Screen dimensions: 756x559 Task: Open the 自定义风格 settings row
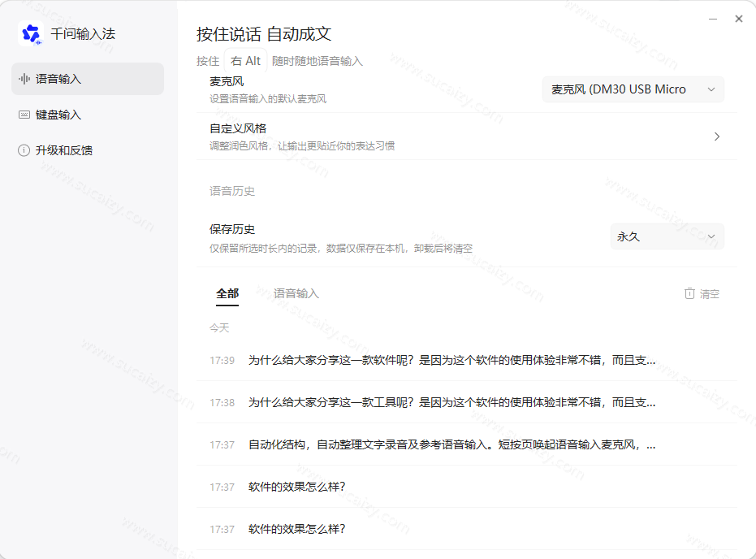pyautogui.click(x=467, y=136)
